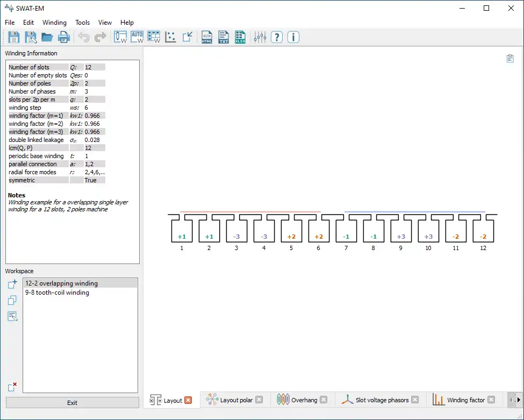Open the Winding menu
Screen dimensions: 524x420
click(x=54, y=23)
